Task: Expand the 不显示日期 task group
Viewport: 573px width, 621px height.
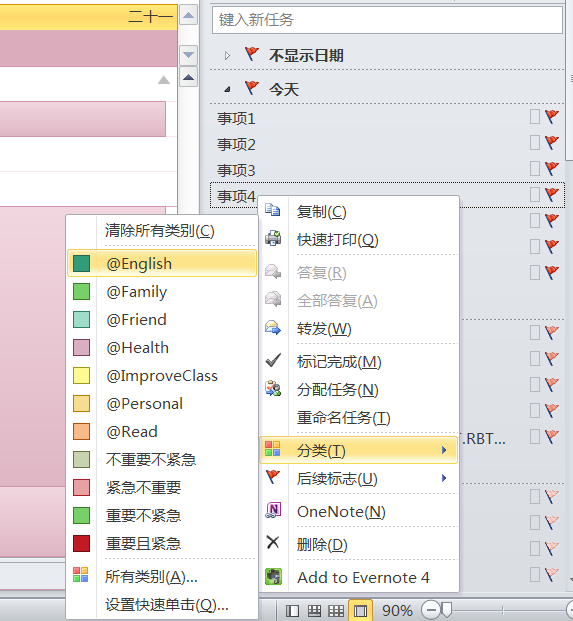Action: point(227,55)
